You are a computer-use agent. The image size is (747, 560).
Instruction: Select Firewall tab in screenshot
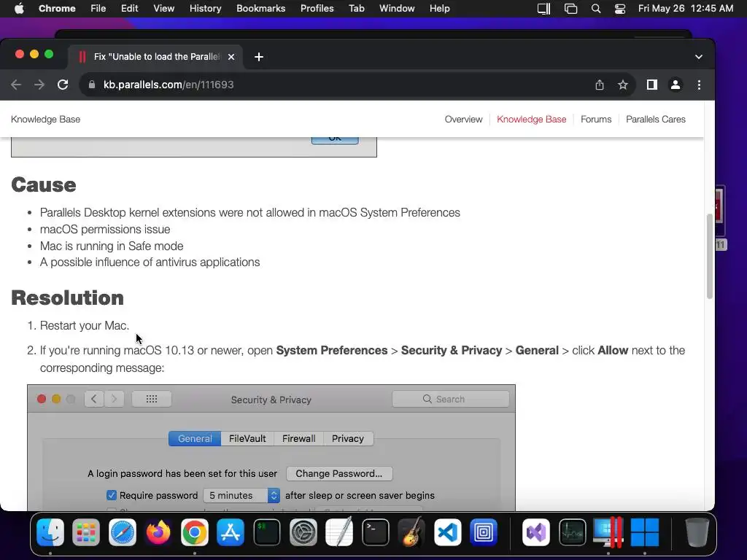pyautogui.click(x=298, y=438)
